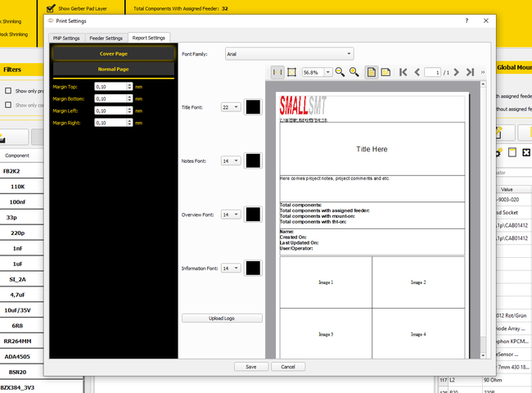Click the current page number field
Viewport: 532px width, 393px height.
pyautogui.click(x=433, y=72)
